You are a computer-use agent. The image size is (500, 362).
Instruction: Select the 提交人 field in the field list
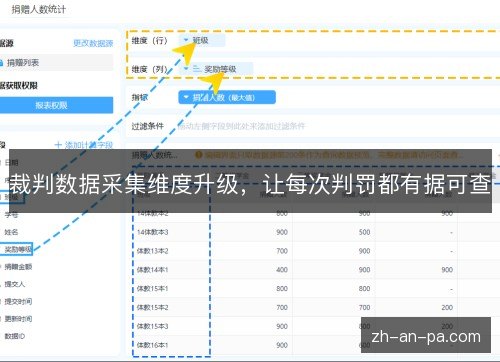point(15,284)
